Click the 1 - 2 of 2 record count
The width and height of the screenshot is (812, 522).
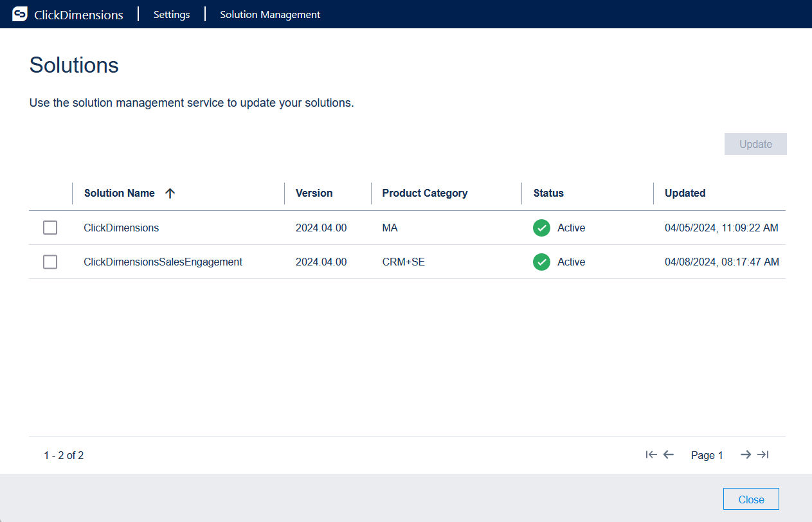point(64,455)
